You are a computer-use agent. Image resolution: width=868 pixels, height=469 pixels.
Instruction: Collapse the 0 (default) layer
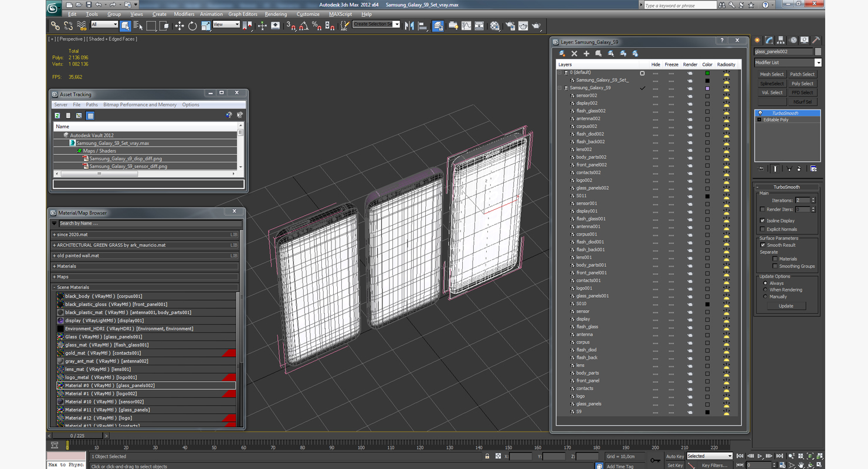click(560, 73)
